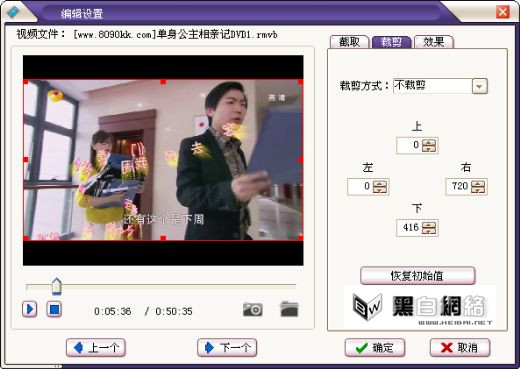Screen dimensions: 520x369
Task: Click the 右 crop value field showing 720
Action: pos(458,186)
